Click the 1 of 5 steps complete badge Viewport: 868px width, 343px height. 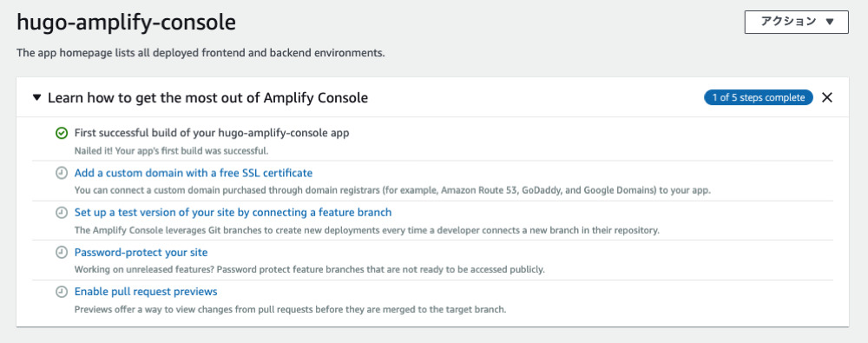tap(759, 97)
